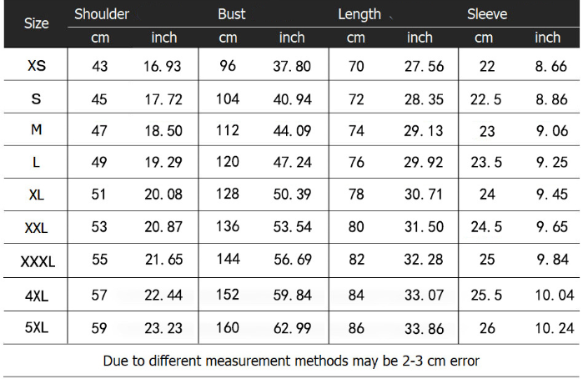Click the Shoulder column header
This screenshot has height=379, width=588.
pyautogui.click(x=102, y=14)
